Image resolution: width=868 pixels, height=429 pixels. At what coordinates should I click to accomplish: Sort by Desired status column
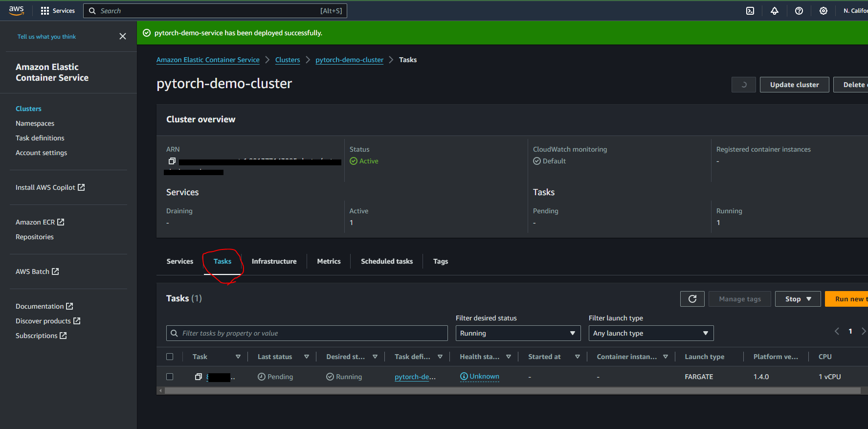pyautogui.click(x=375, y=357)
